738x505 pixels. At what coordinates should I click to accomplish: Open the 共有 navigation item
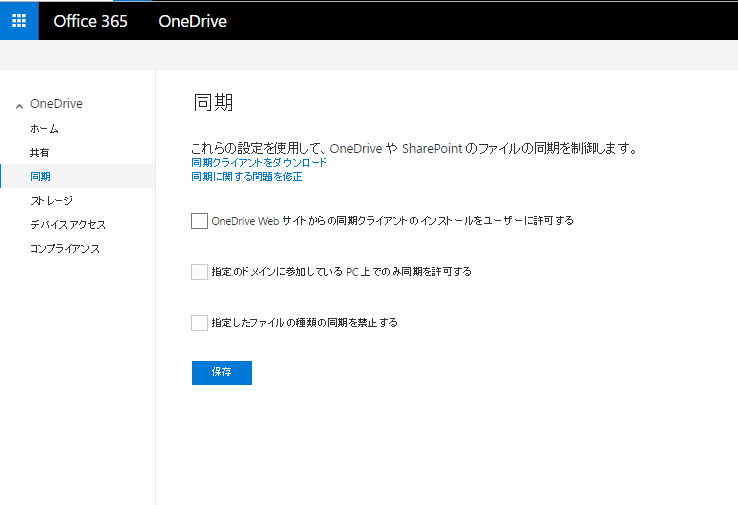pyautogui.click(x=40, y=152)
